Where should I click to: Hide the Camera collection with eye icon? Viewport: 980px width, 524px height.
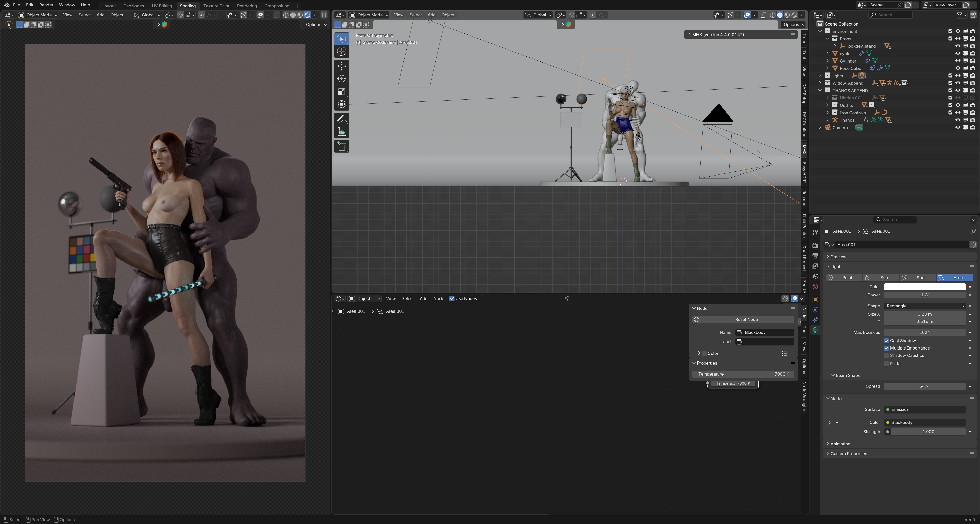pyautogui.click(x=958, y=127)
